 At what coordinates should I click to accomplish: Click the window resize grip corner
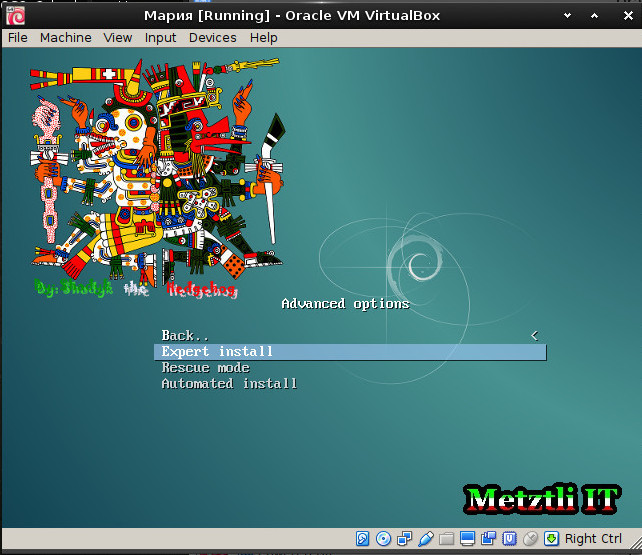(635, 542)
